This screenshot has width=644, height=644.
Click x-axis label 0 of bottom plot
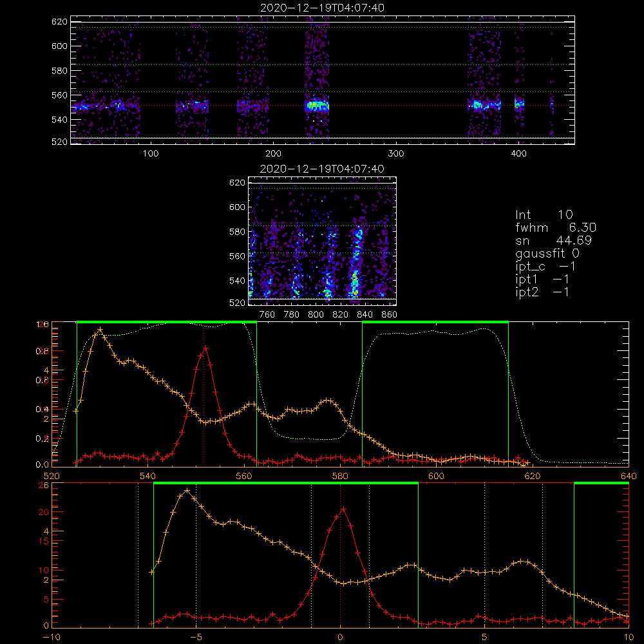(340, 637)
